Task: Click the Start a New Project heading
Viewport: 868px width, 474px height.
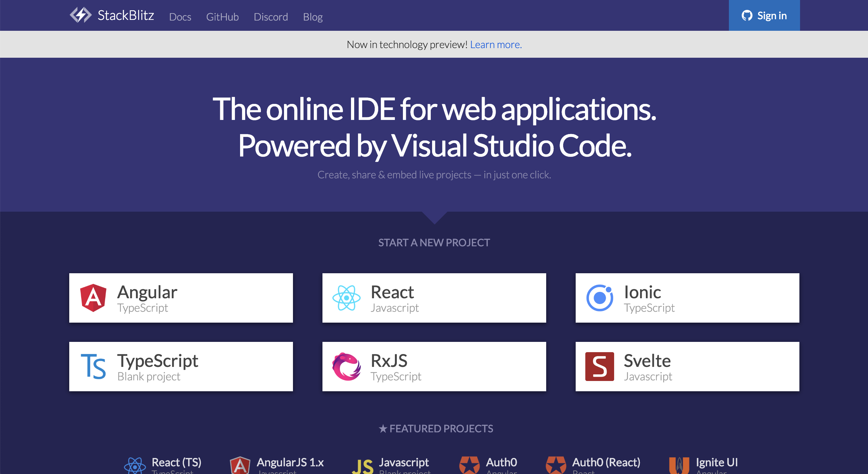Action: 434,242
